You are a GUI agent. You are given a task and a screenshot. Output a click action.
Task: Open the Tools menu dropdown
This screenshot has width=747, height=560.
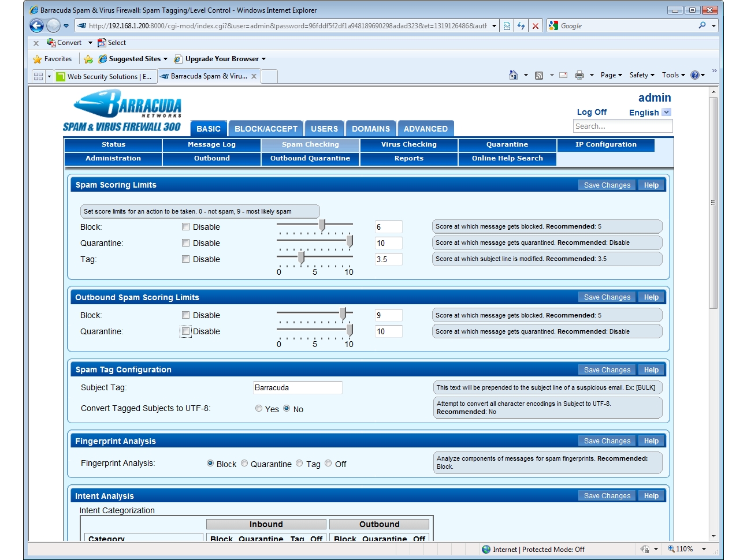(x=674, y=75)
